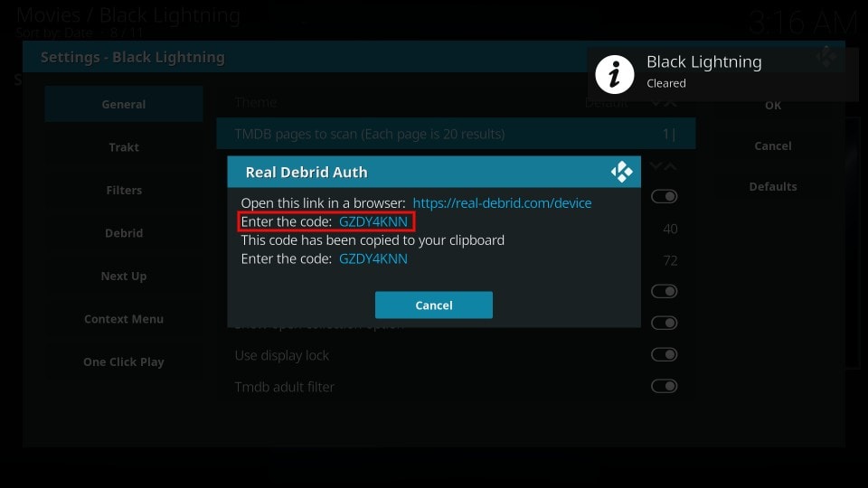Select the Filters category
The height and width of the screenshot is (488, 868).
pyautogui.click(x=124, y=191)
